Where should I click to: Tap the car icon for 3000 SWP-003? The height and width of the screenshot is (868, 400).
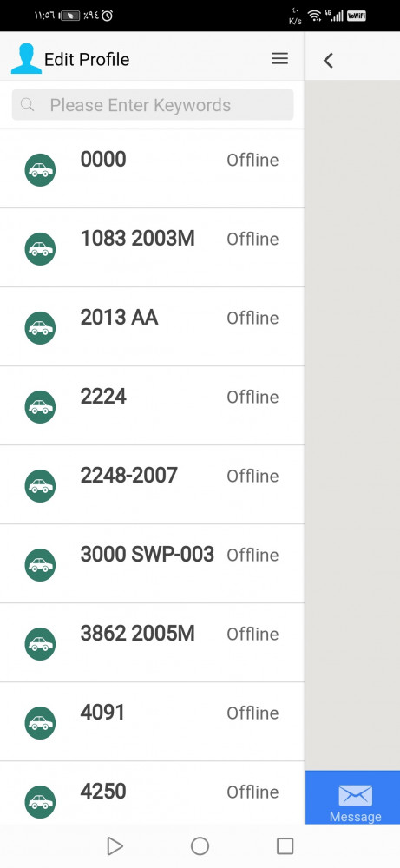click(41, 565)
